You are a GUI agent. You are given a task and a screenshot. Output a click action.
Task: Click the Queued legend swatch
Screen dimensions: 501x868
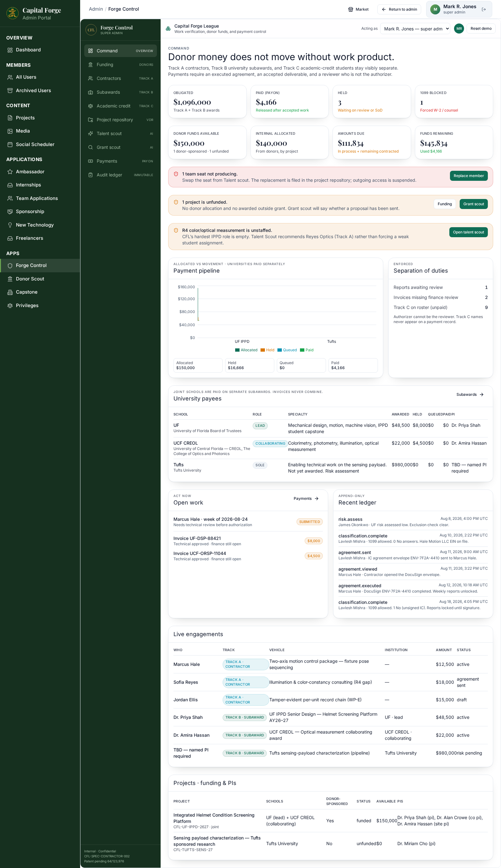pos(280,350)
